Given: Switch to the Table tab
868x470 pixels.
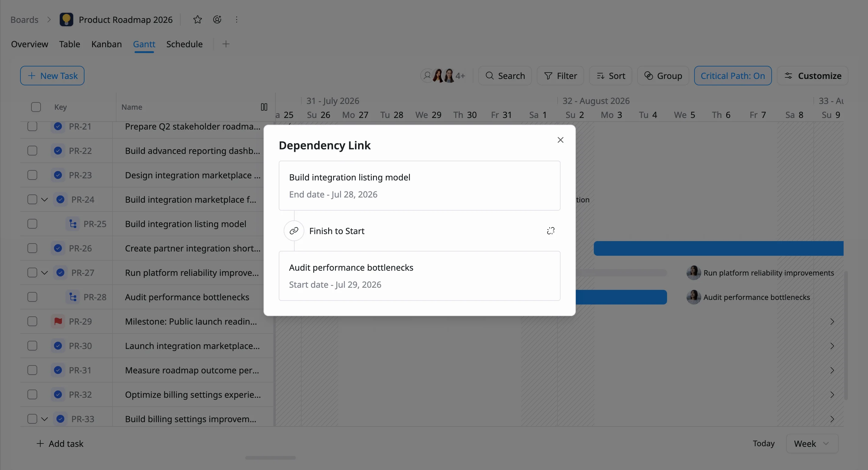Looking at the screenshot, I should click(x=70, y=44).
